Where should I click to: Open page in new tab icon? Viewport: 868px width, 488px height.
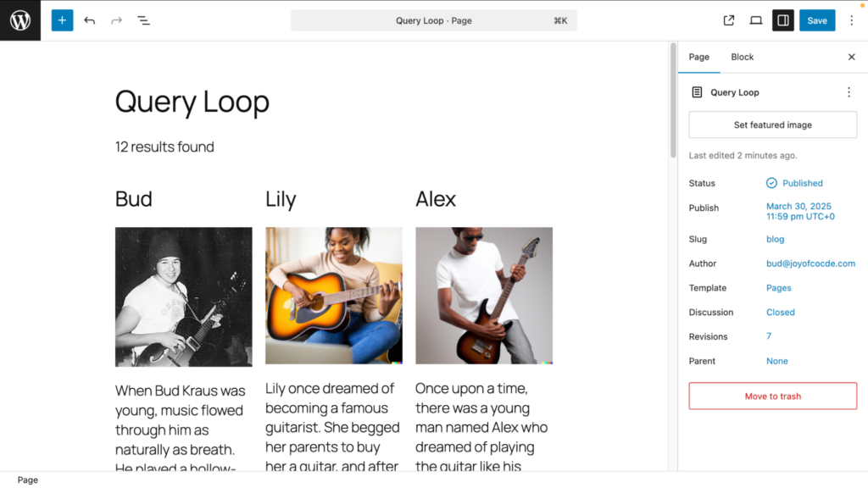pos(729,20)
